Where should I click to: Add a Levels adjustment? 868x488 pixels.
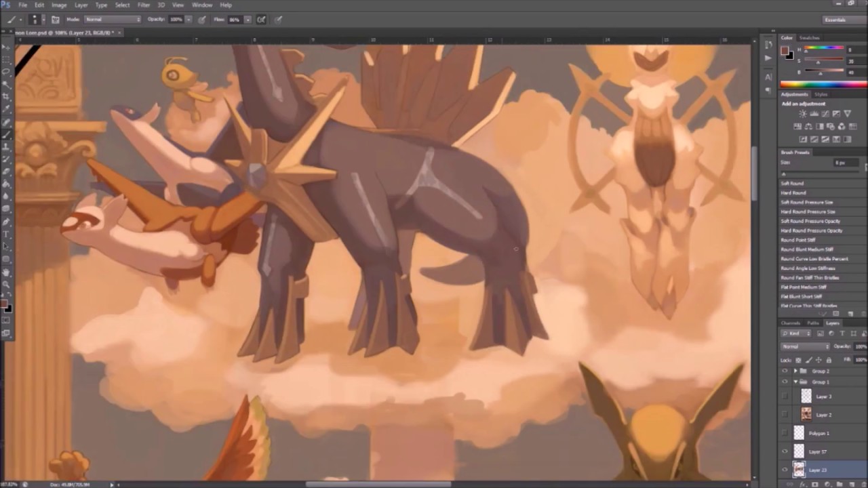(814, 114)
